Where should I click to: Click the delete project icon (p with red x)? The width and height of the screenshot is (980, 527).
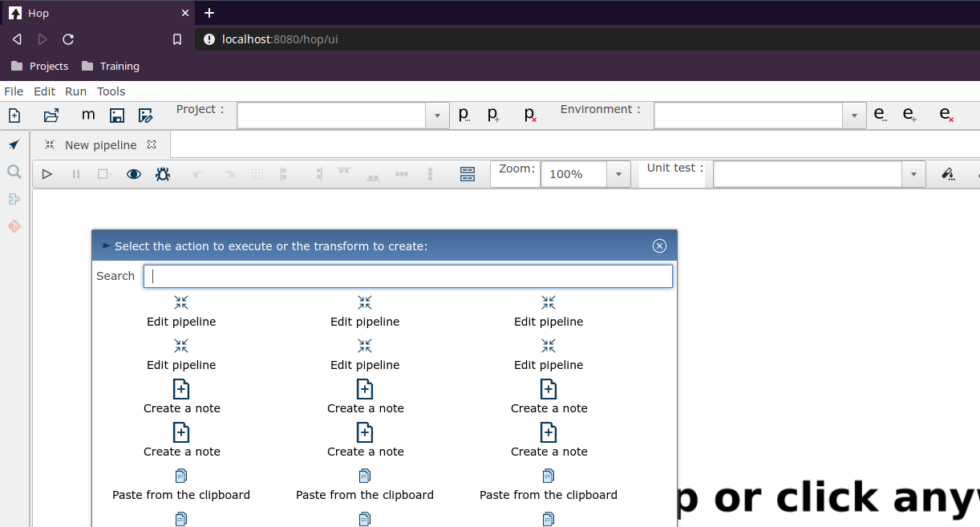pyautogui.click(x=530, y=116)
